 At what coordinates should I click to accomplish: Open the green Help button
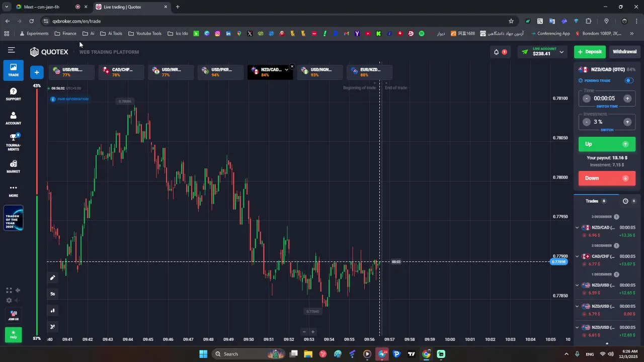pyautogui.click(x=14, y=334)
